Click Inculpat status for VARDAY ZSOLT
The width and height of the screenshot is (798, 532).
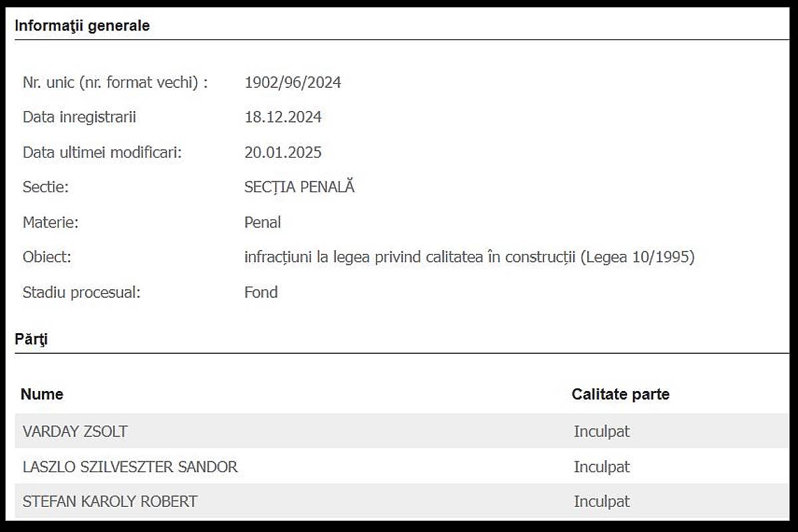coord(601,432)
